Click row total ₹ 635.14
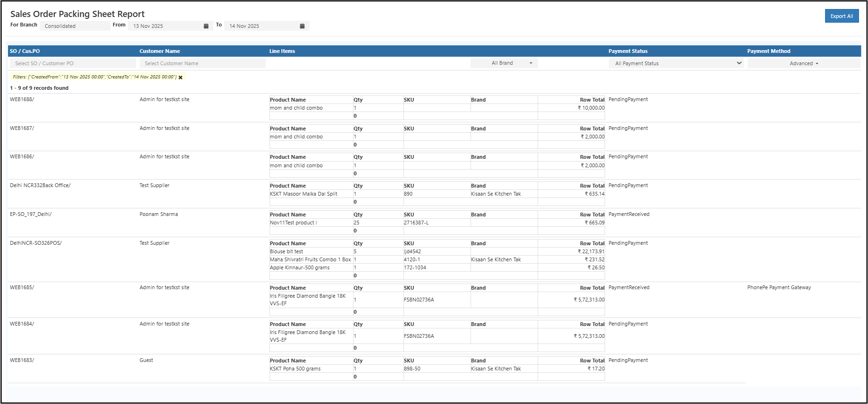 point(595,194)
